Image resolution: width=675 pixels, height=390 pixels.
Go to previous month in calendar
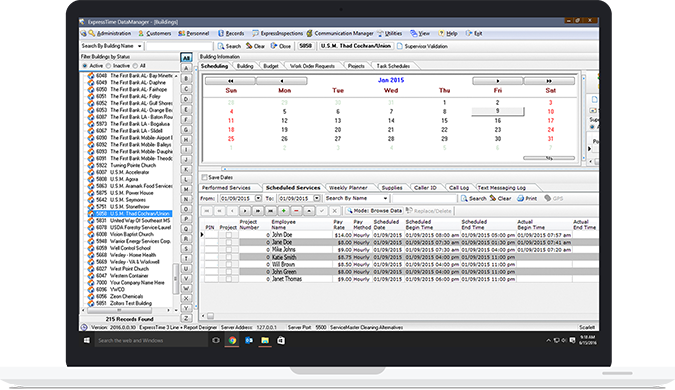tap(282, 80)
